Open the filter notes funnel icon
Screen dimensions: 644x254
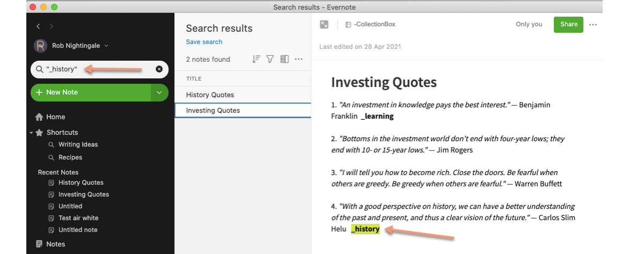[270, 59]
